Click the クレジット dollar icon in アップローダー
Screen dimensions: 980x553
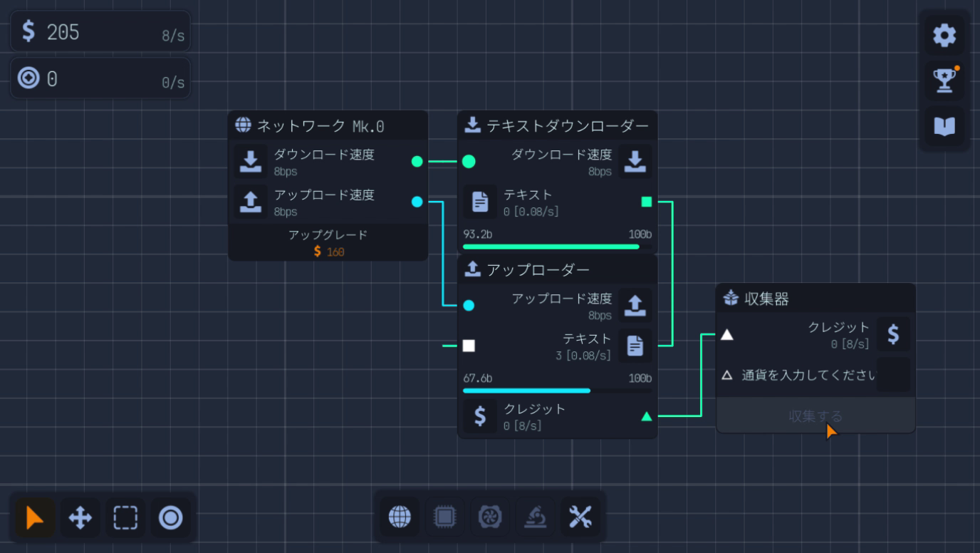(x=480, y=416)
